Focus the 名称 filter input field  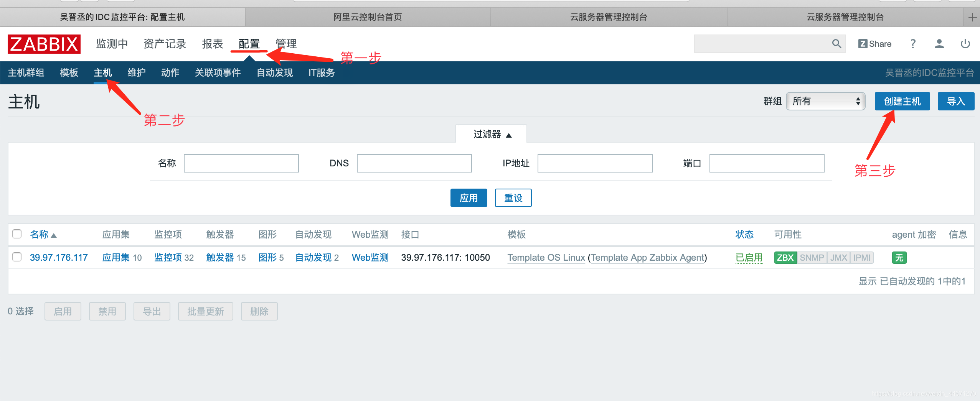click(x=241, y=163)
